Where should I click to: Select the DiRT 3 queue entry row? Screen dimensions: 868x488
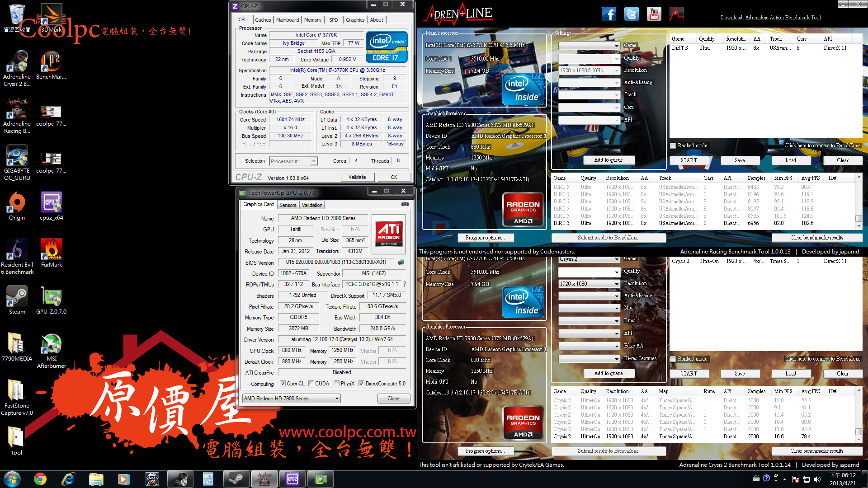coord(766,48)
